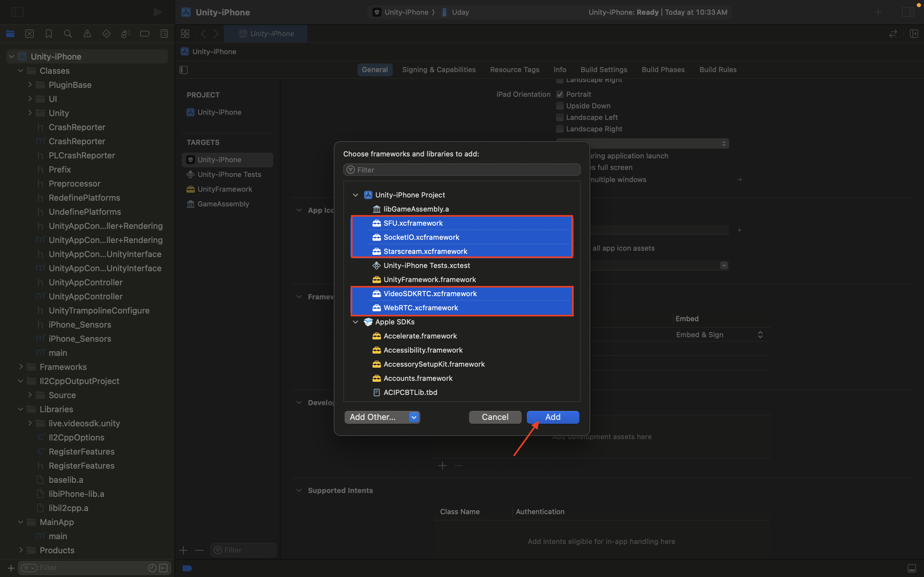Open the Breakpoint navigator icon
Image resolution: width=924 pixels, height=577 pixels.
[145, 34]
